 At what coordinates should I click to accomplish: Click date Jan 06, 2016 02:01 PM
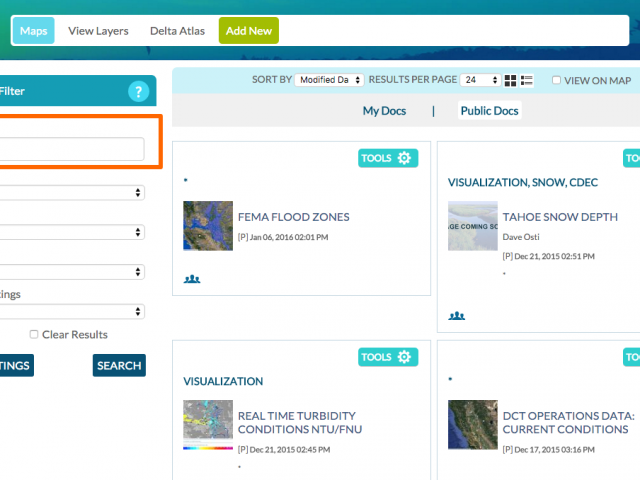(x=289, y=237)
